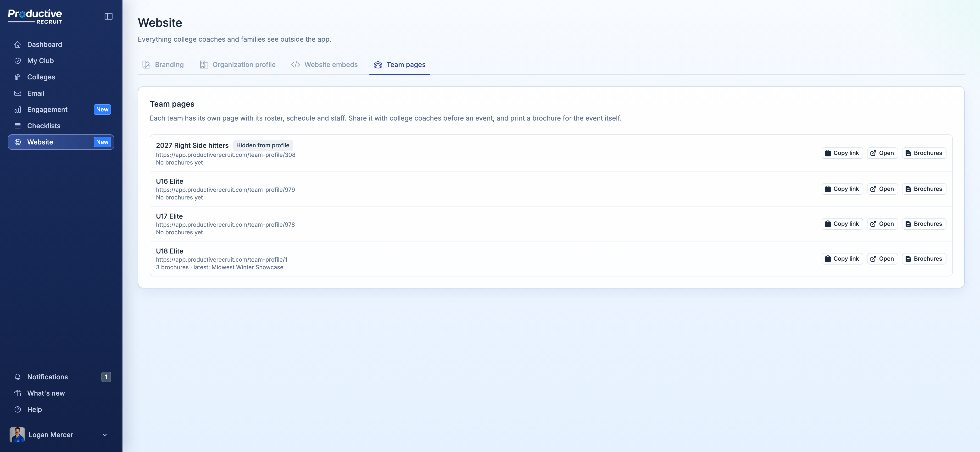The height and width of the screenshot is (452, 980).
Task: Click the Dashboard home icon
Action: (17, 44)
